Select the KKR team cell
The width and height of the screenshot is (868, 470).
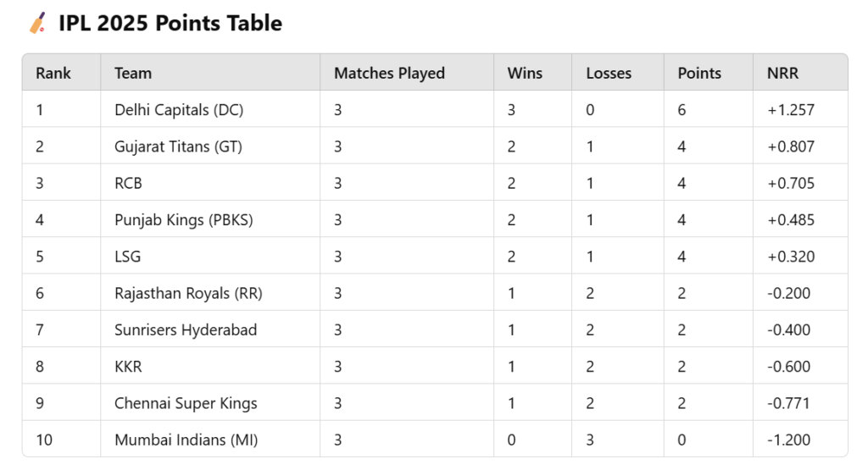[x=129, y=367]
